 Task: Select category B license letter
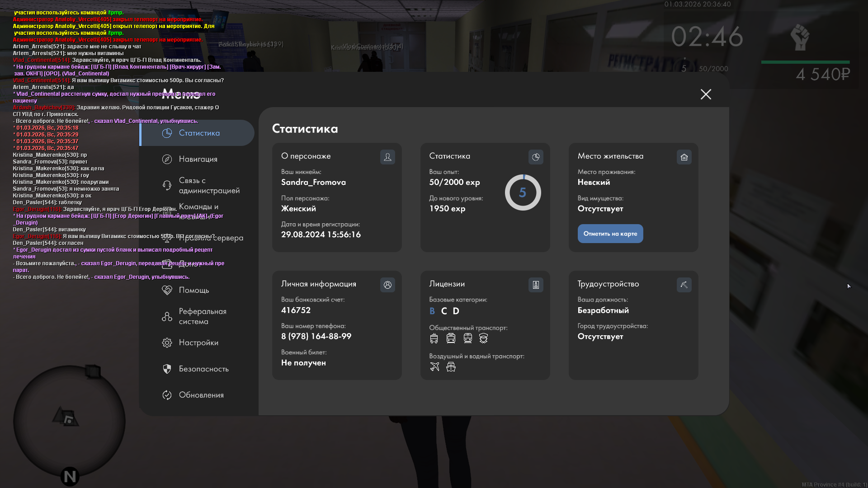pos(432,311)
